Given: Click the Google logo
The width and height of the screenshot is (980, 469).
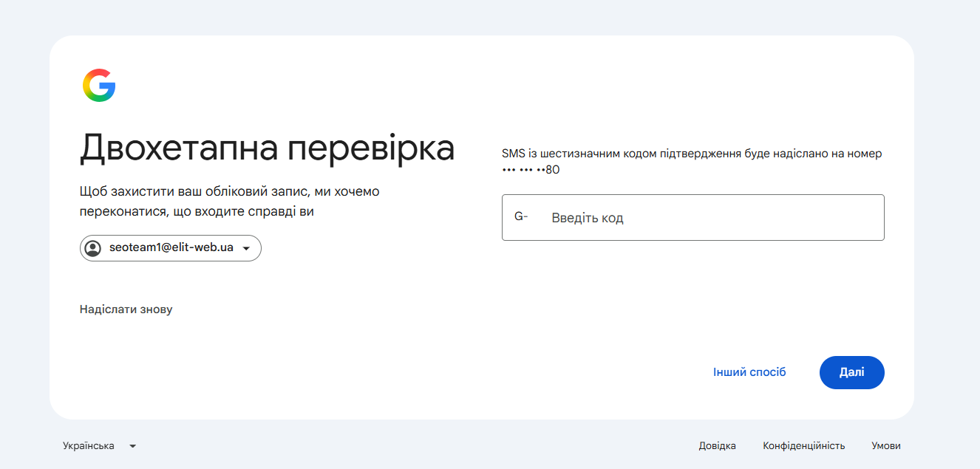Looking at the screenshot, I should click(99, 86).
